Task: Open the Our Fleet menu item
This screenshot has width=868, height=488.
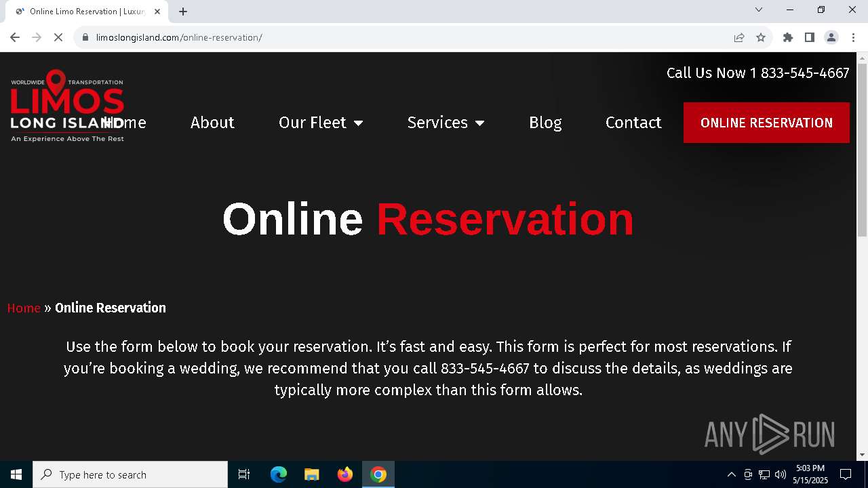Action: coord(313,123)
